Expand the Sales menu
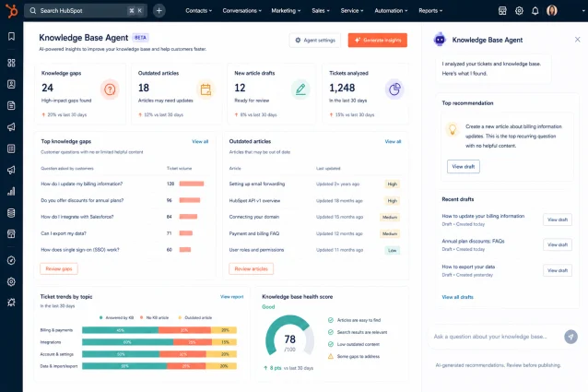The width and height of the screenshot is (588, 392). pyautogui.click(x=321, y=10)
